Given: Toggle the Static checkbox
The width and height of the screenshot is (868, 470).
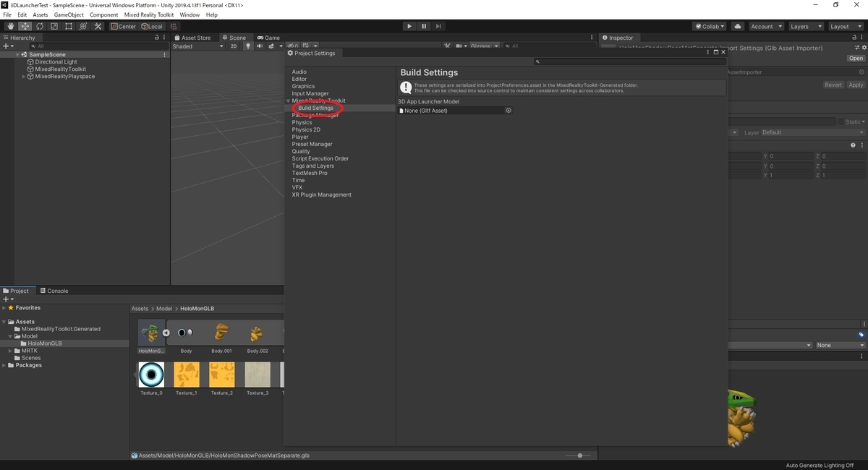Looking at the screenshot, I should pos(841,122).
